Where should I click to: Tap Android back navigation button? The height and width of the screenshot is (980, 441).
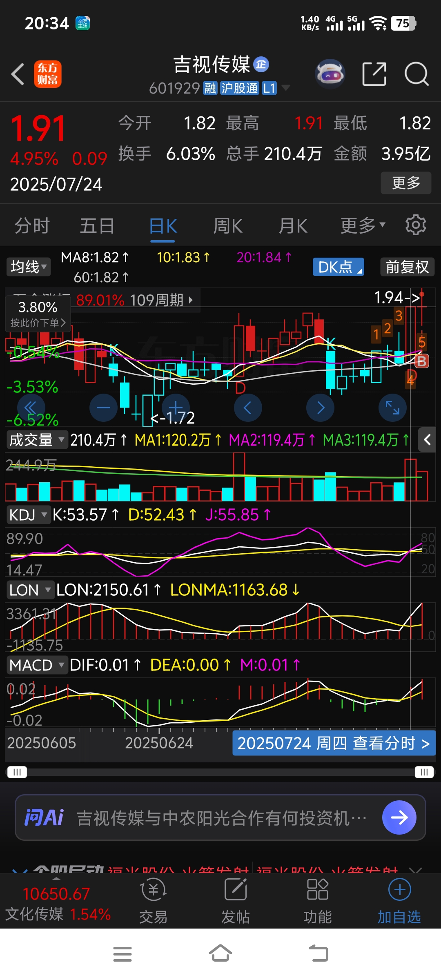(318, 954)
